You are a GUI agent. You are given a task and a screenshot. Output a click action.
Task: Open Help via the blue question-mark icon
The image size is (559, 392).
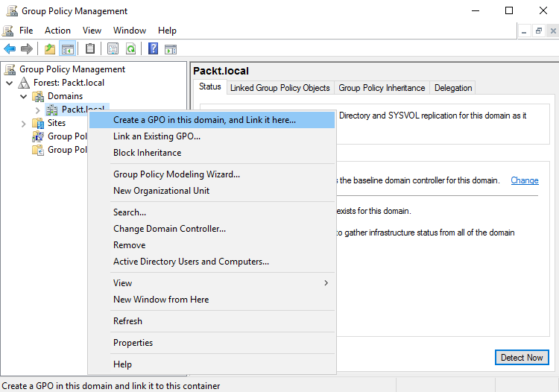pyautogui.click(x=153, y=49)
